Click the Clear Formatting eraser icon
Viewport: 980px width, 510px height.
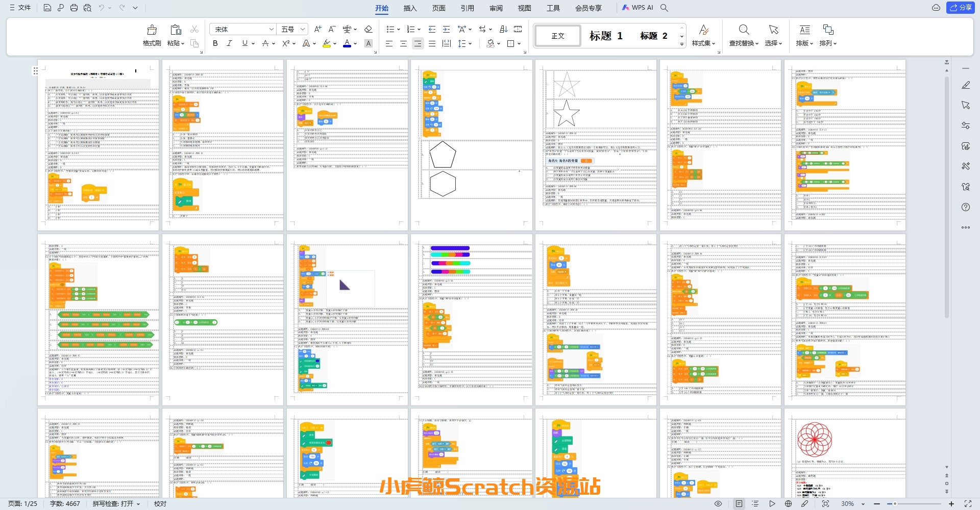coord(368,29)
